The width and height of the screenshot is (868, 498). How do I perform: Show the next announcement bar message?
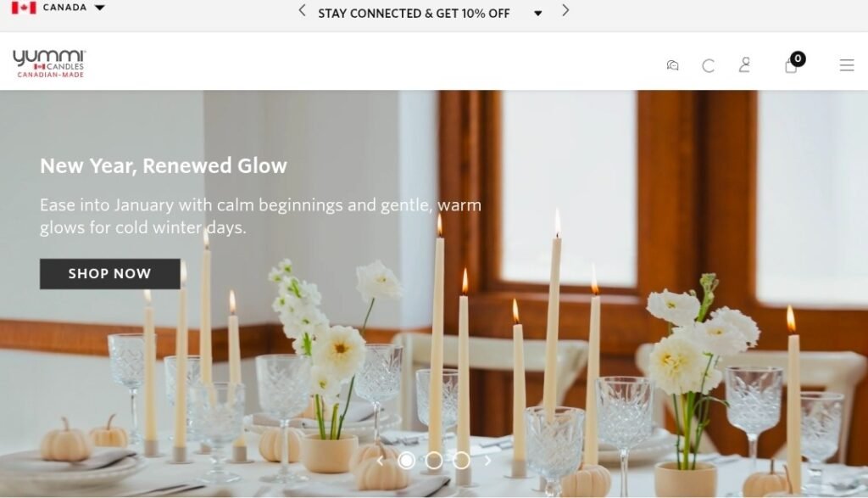(x=565, y=10)
